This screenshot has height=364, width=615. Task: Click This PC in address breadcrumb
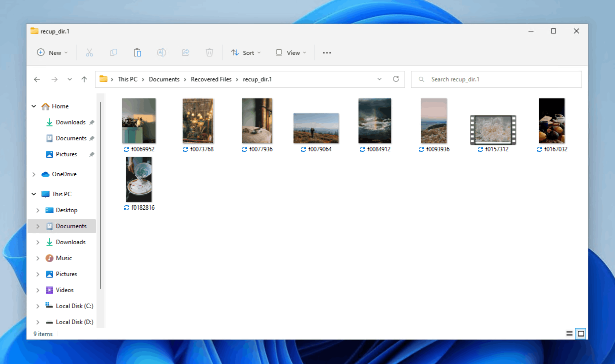pos(127,79)
